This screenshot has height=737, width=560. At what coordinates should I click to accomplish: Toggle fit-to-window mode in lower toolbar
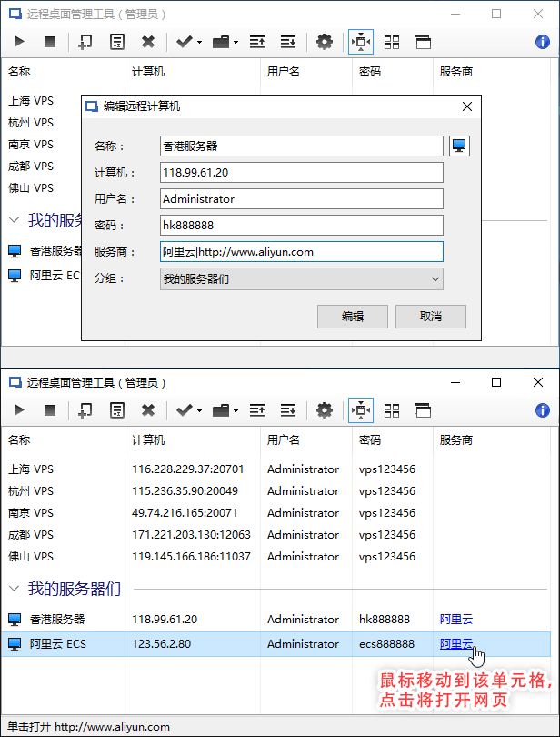click(360, 410)
